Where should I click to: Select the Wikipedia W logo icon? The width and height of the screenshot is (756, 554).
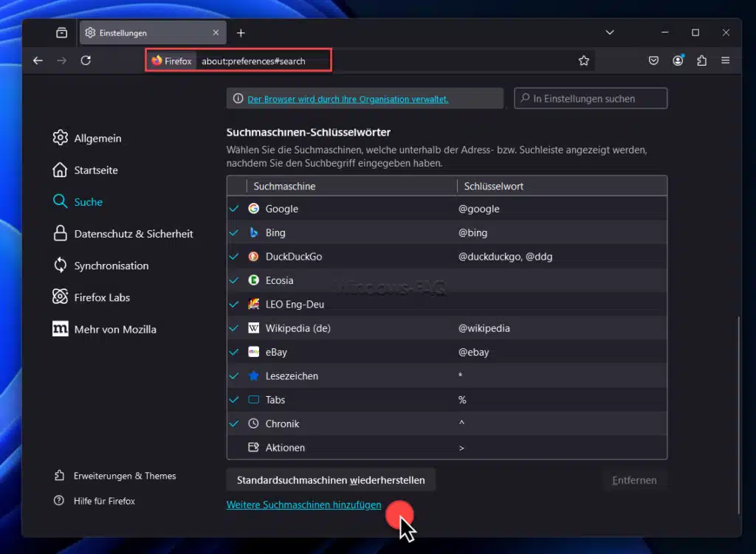(x=254, y=328)
